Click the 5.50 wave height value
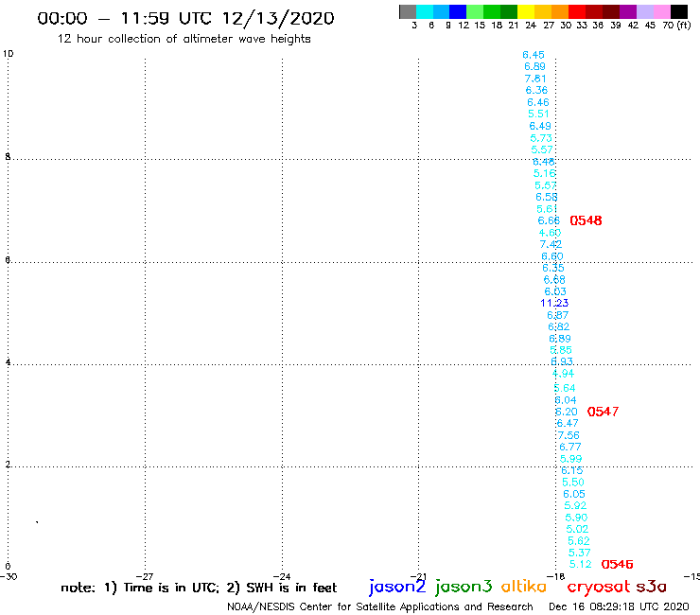 click(x=573, y=483)
